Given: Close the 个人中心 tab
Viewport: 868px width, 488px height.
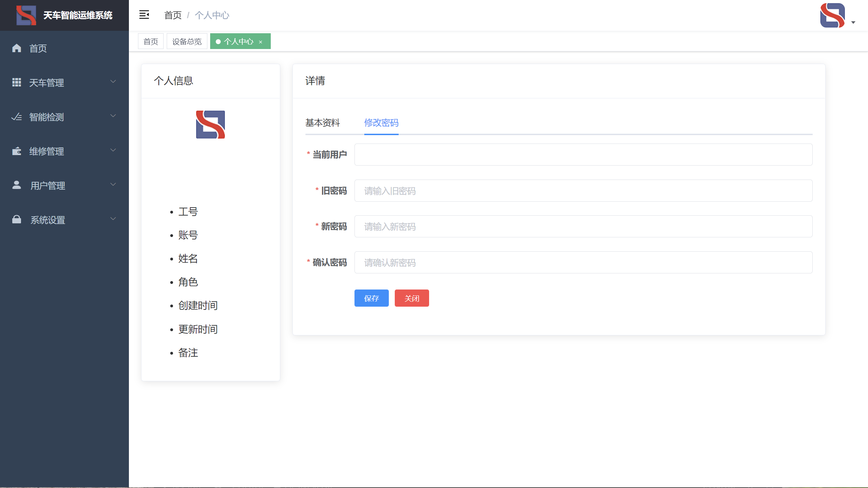Looking at the screenshot, I should 261,42.
